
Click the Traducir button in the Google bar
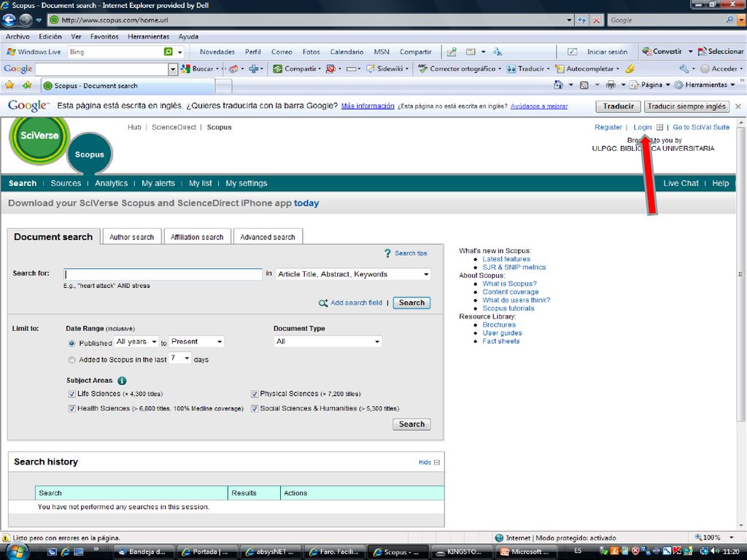619,106
